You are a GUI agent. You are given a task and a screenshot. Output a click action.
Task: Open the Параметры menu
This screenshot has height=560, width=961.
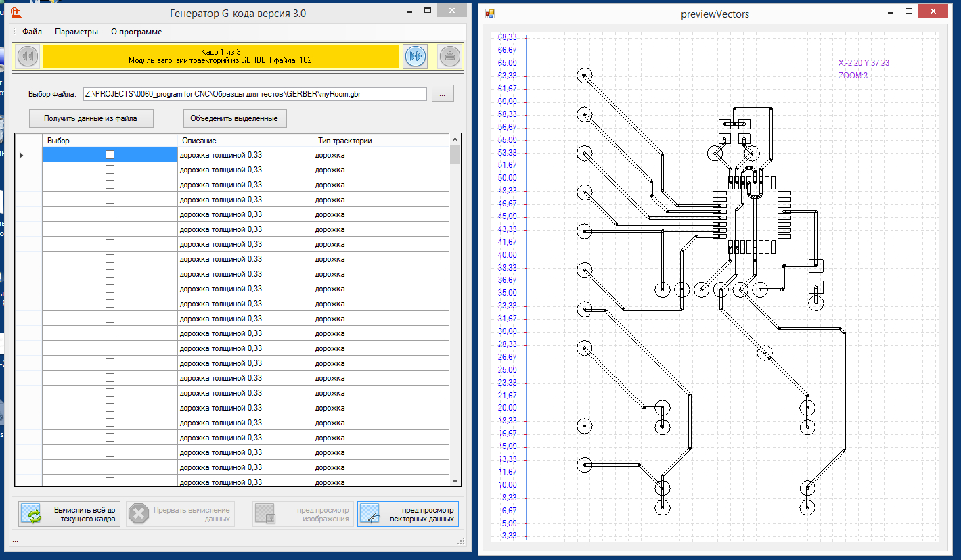76,32
